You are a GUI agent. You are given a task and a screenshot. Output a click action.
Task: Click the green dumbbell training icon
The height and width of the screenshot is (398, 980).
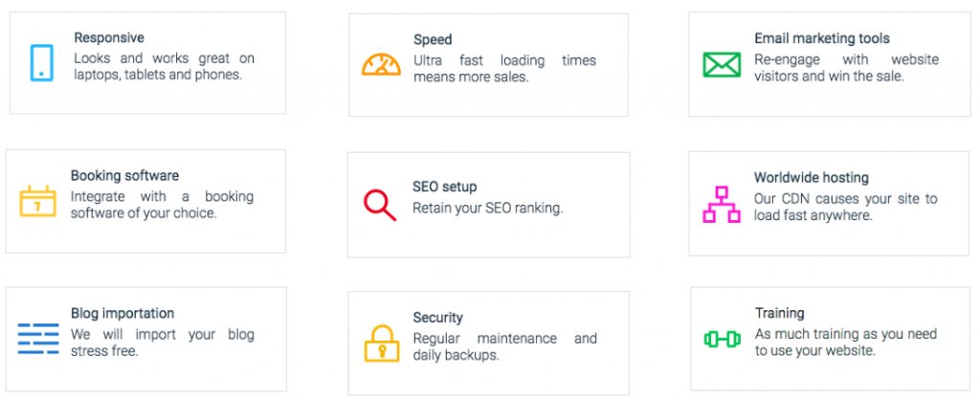coord(722,340)
